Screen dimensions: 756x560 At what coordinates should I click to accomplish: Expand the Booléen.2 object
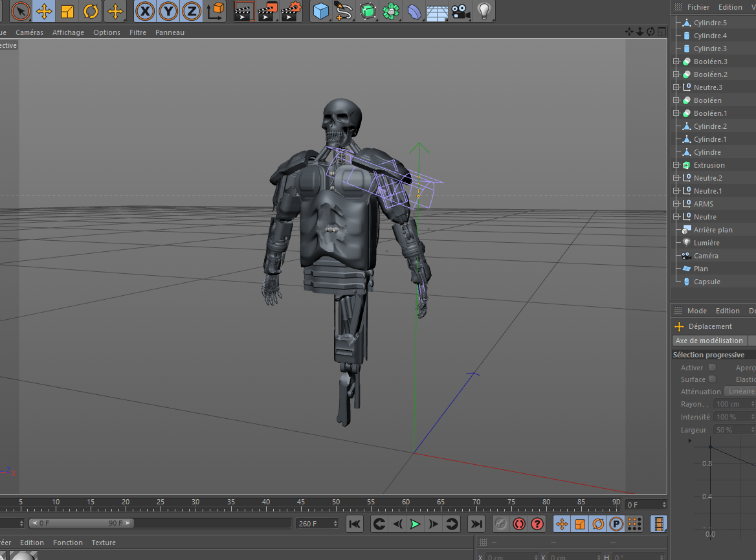[x=676, y=74]
